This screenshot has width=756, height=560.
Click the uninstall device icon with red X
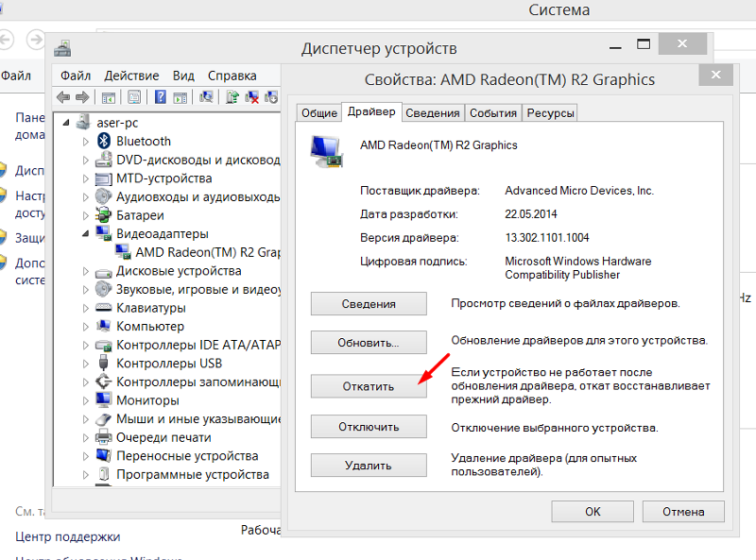pyautogui.click(x=251, y=97)
